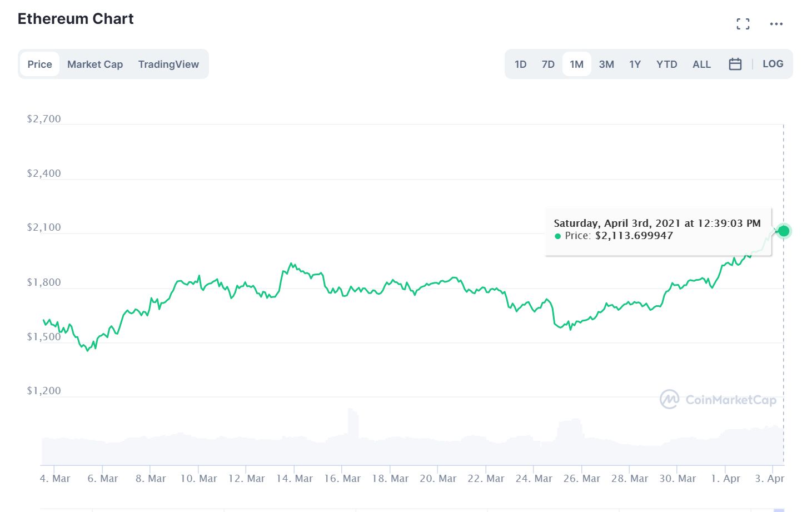Open the TradingView tab
812x512 pixels.
pyautogui.click(x=168, y=64)
